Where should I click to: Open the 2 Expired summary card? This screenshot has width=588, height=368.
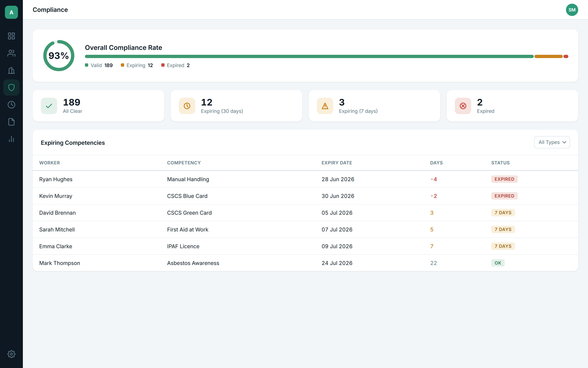[x=512, y=106]
